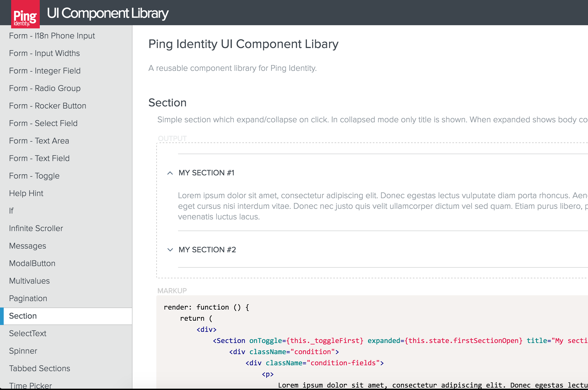Image resolution: width=588 pixels, height=390 pixels.
Task: Expand My Section #2 chevron
Action: pyautogui.click(x=170, y=250)
